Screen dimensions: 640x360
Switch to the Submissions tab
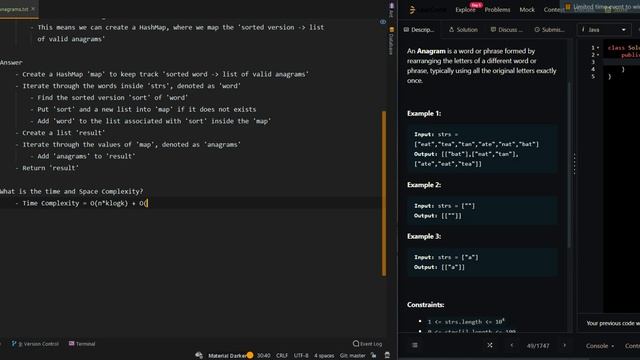click(549, 29)
